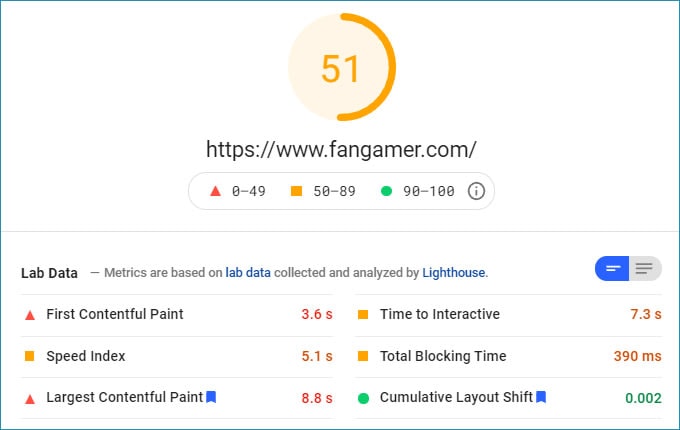
Task: Click the green circle for Cumulative Layout Shift
Action: point(363,398)
